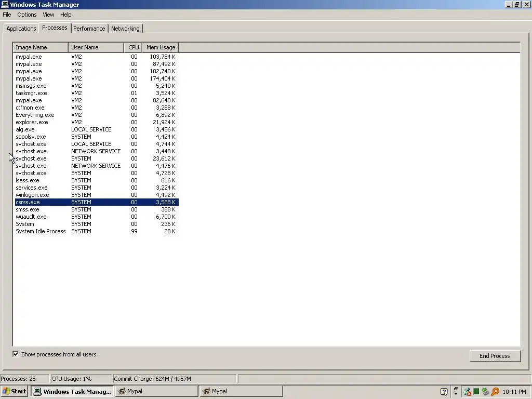Viewport: 532px width, 399px height.
Task: Select the explorer.exe process
Action: point(96,122)
